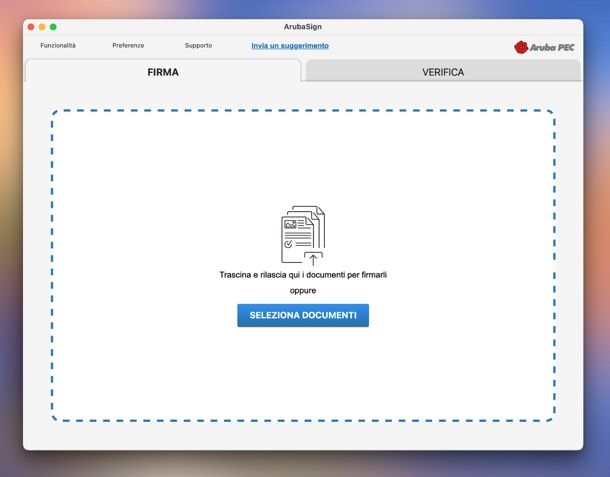The width and height of the screenshot is (610, 477).
Task: Click the Aruba PEC logo
Action: click(544, 47)
